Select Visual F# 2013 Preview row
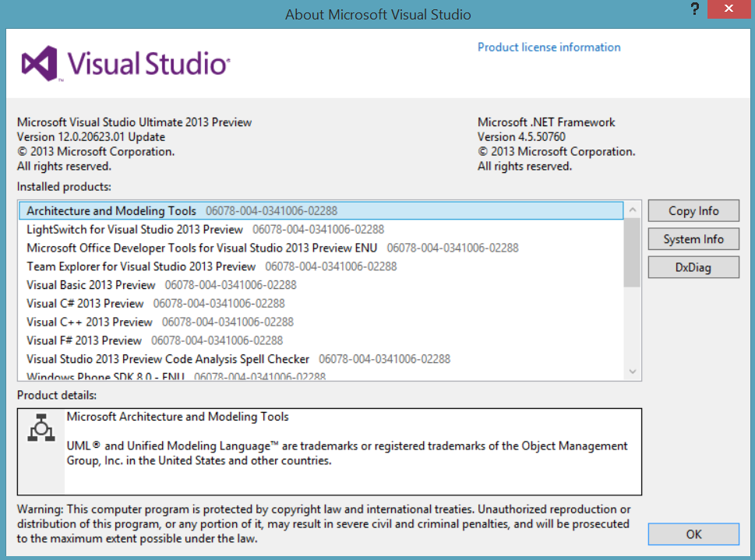755x560 pixels. (321, 340)
